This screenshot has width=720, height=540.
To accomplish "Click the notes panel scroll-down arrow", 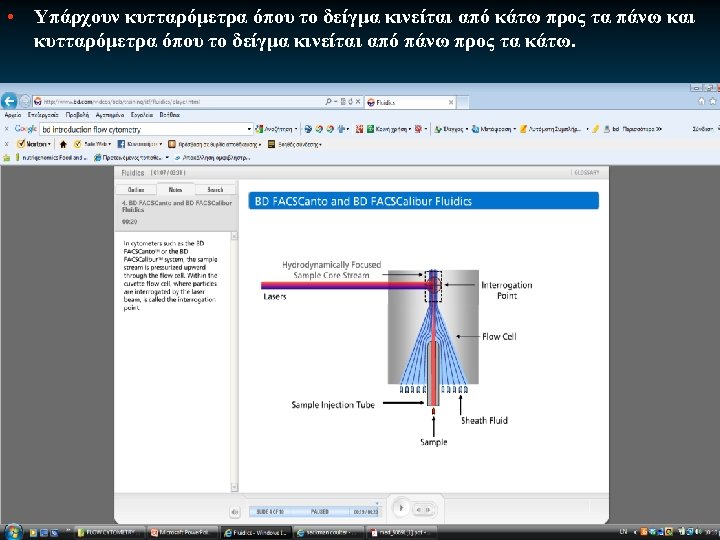I will 234,487.
